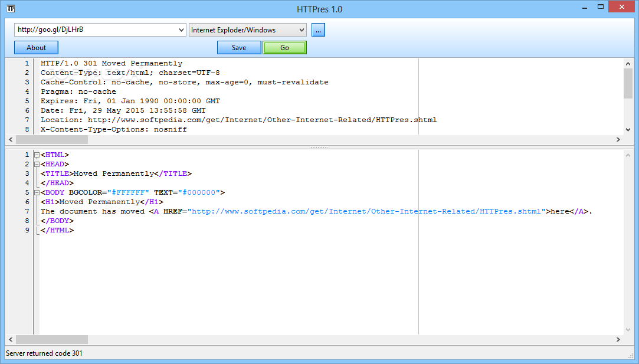This screenshot has height=364, width=639.
Task: Open the URL history dropdown arrow
Action: (181, 29)
